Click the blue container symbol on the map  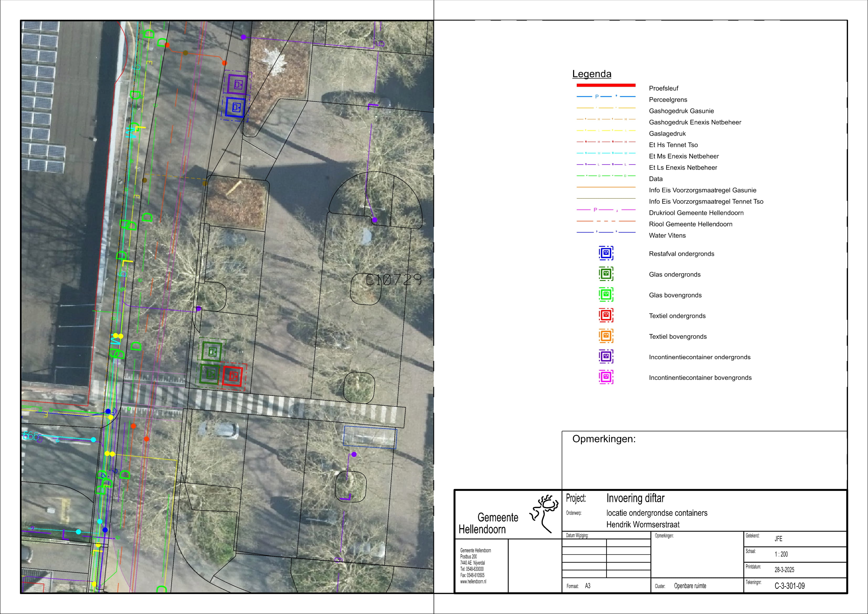pos(236,108)
